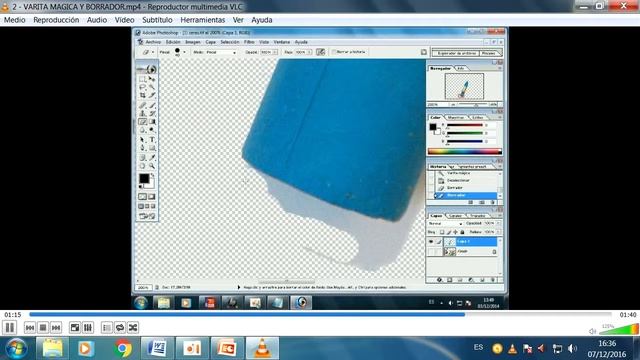This screenshot has height=360, width=640.
Task: Toggle VLC fullscreen mode button
Action: click(75, 327)
